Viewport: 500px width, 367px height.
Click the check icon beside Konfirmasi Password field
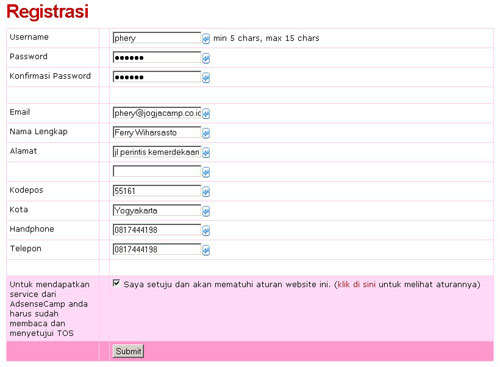click(x=206, y=78)
